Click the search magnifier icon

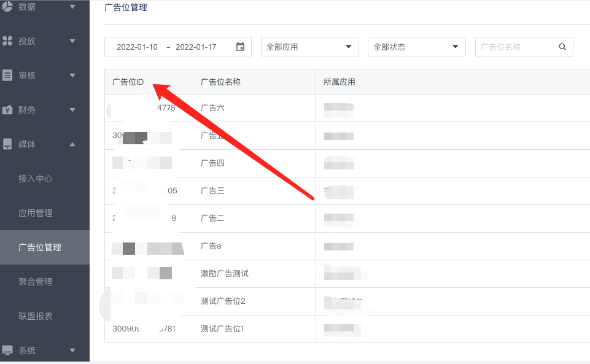tap(562, 47)
